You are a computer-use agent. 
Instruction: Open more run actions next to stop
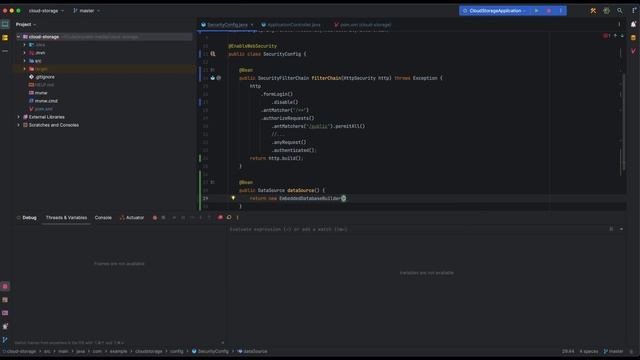click(x=561, y=11)
